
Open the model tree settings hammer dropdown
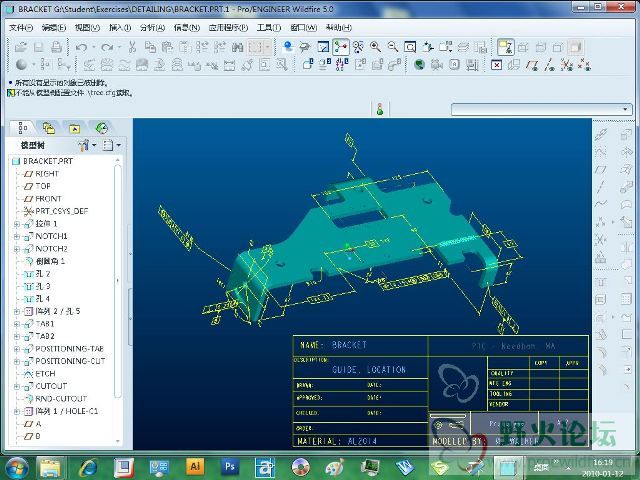[87, 145]
